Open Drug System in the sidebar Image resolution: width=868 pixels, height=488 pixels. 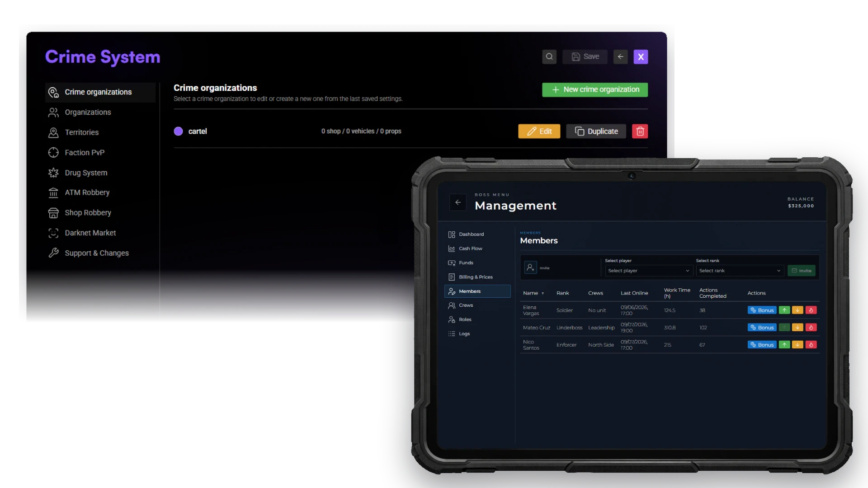[x=100, y=173]
